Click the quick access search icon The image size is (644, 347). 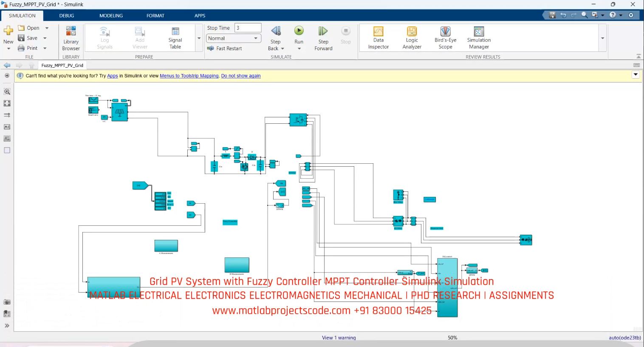coord(585,15)
